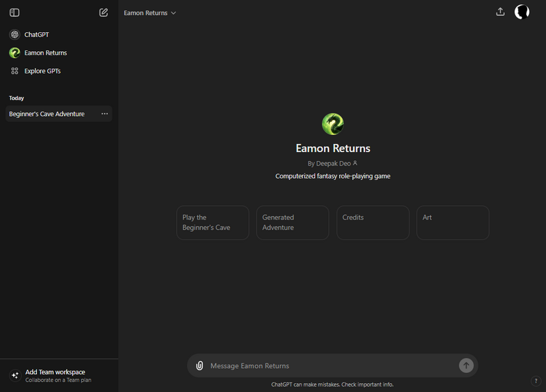Click the Add Team workspace sparkle icon

pyautogui.click(x=15, y=376)
